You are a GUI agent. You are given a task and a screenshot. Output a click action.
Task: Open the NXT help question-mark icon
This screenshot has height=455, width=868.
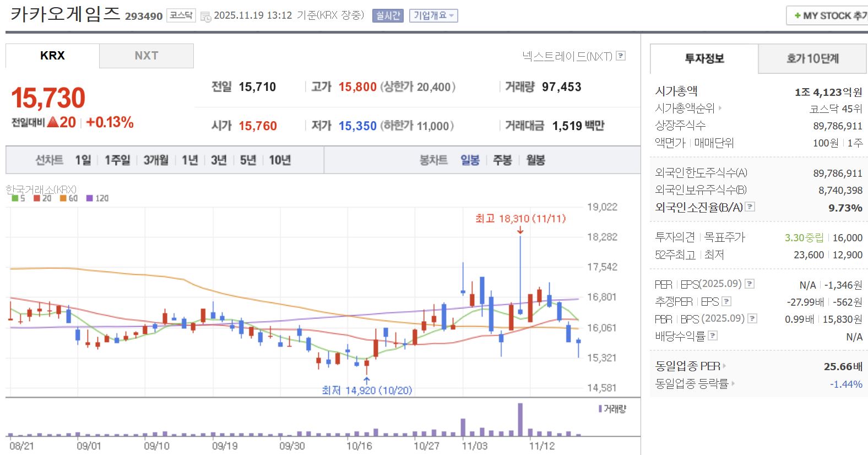click(x=621, y=56)
